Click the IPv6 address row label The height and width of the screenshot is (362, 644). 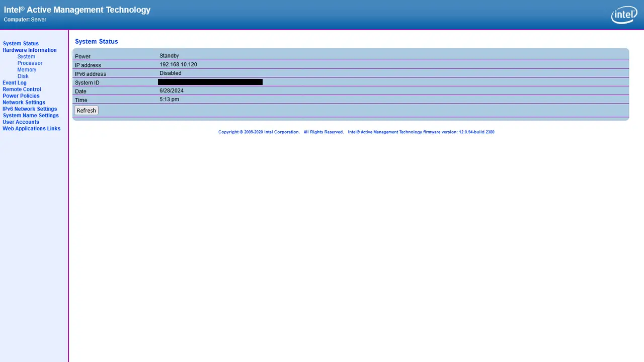[91, 74]
